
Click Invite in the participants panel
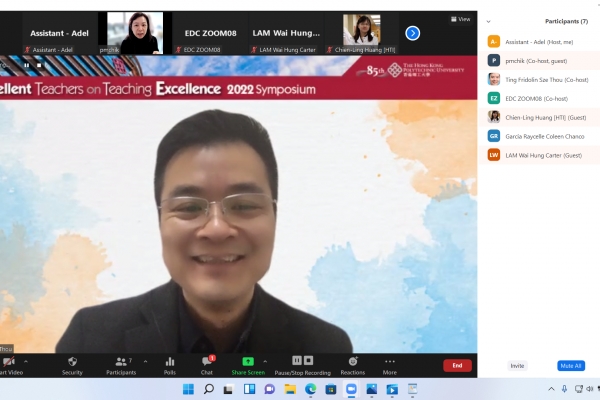[x=517, y=366]
